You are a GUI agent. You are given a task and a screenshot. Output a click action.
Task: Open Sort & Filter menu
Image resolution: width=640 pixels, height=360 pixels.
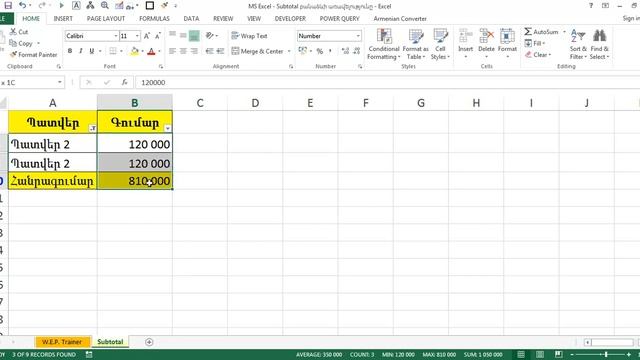[578, 44]
